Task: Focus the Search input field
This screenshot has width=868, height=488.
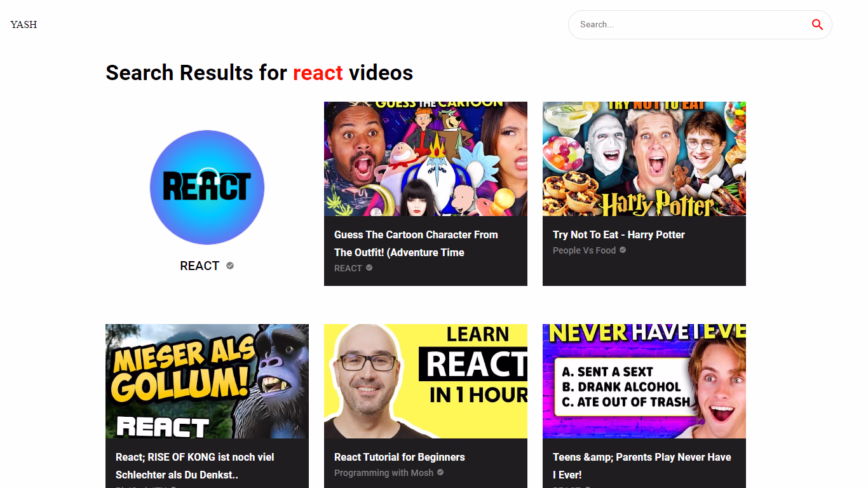Action: pos(686,25)
